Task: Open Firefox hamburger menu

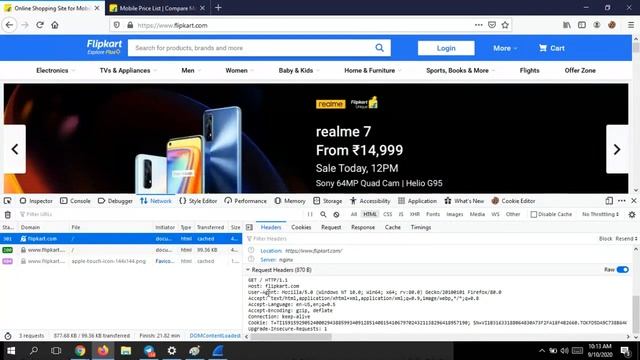Action: tap(631, 25)
